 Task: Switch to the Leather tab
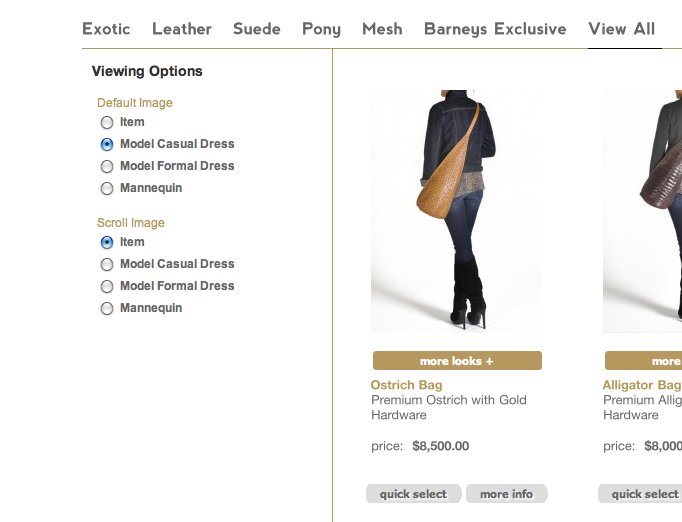pyautogui.click(x=182, y=29)
